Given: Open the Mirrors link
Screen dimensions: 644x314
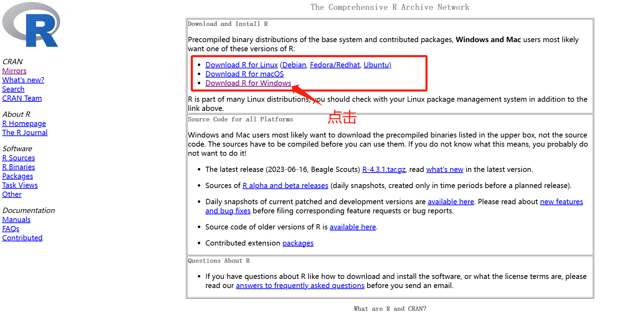Looking at the screenshot, I should 14,71.
